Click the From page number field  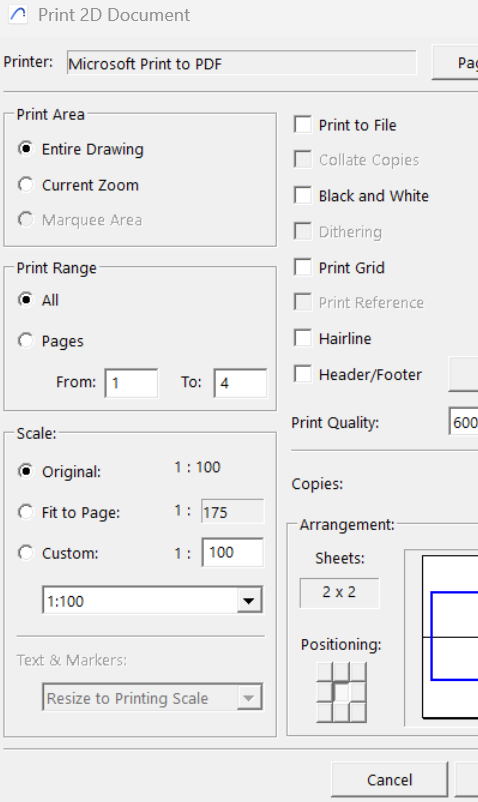[131, 383]
